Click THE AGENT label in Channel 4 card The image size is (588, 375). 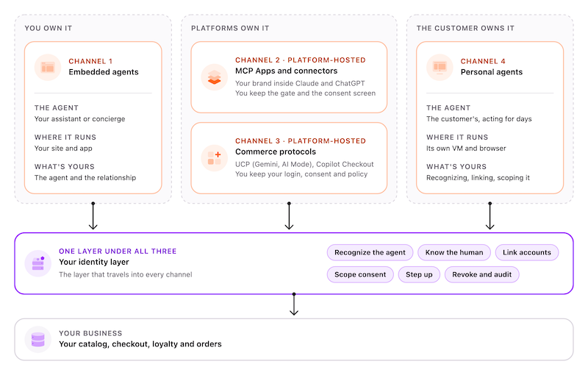pos(448,108)
